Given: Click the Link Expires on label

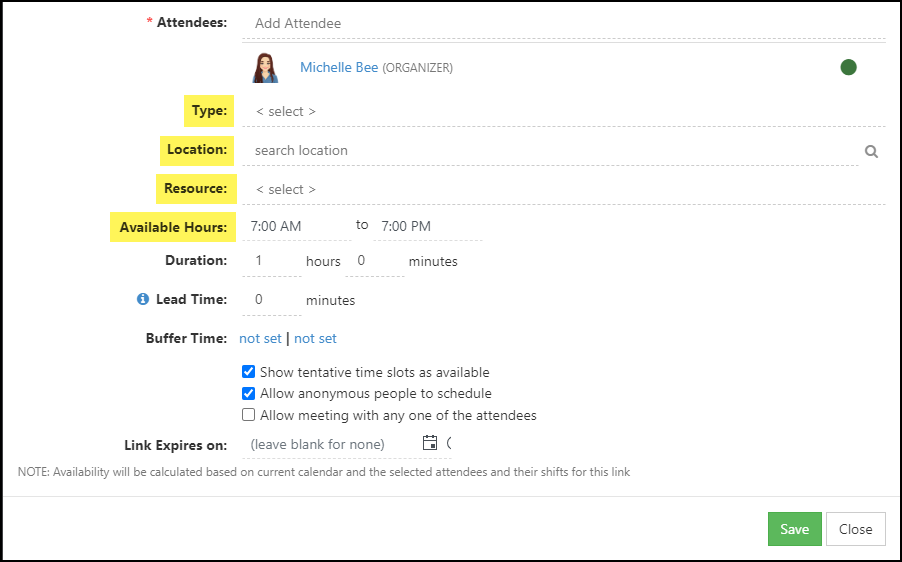Looking at the screenshot, I should [x=175, y=445].
